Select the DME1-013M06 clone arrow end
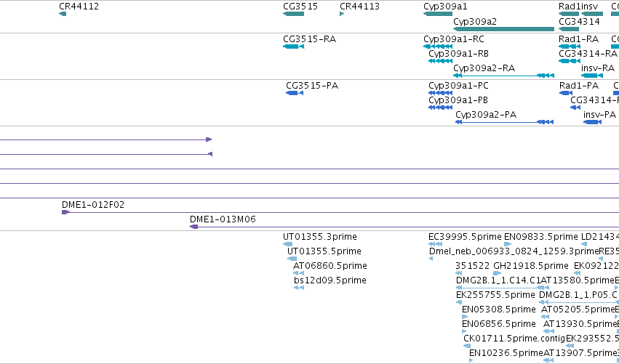Image resolution: width=619 pixels, height=364 pixels. click(x=193, y=227)
